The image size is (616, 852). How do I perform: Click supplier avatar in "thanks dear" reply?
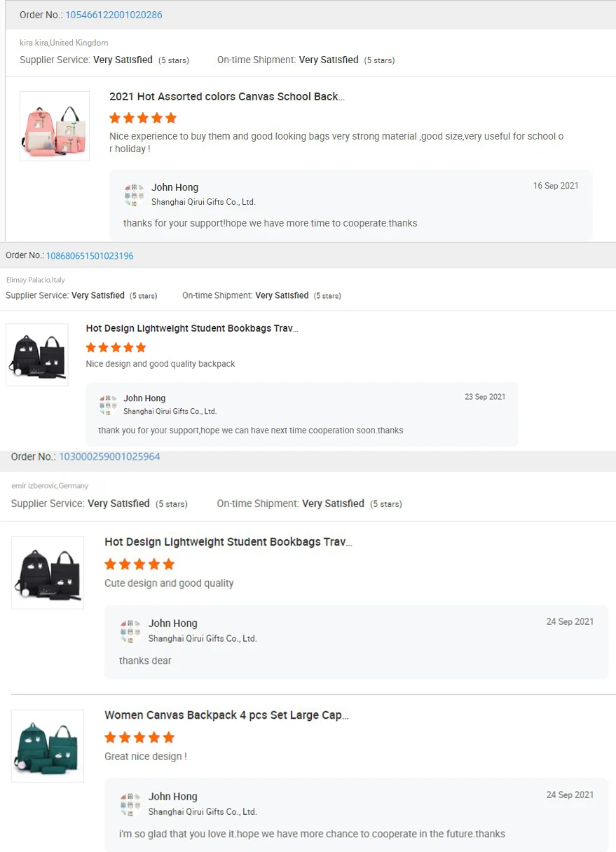(x=131, y=630)
